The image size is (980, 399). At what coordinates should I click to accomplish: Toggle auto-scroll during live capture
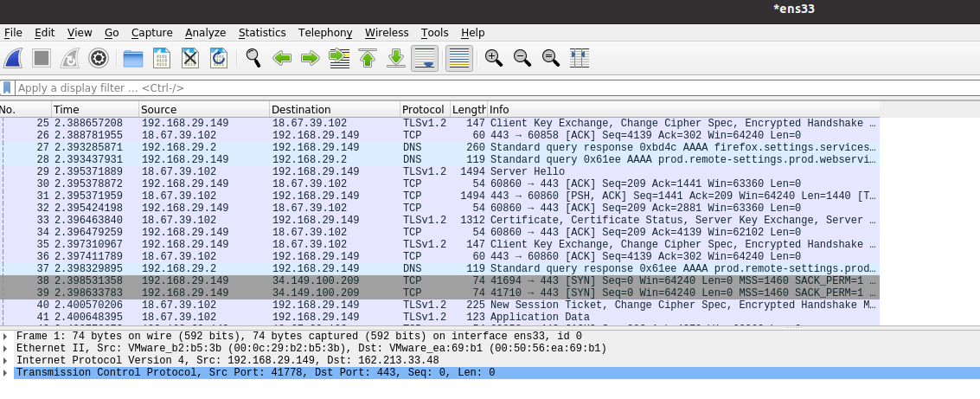pos(424,58)
